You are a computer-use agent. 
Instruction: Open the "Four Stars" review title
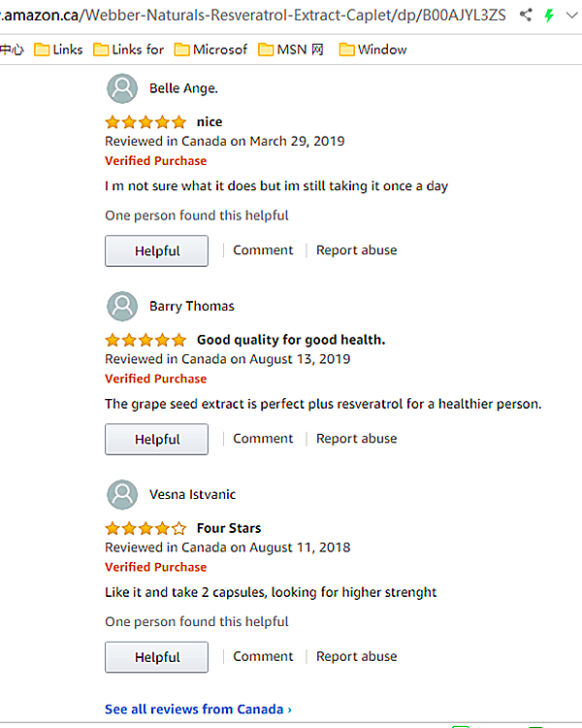pos(228,528)
